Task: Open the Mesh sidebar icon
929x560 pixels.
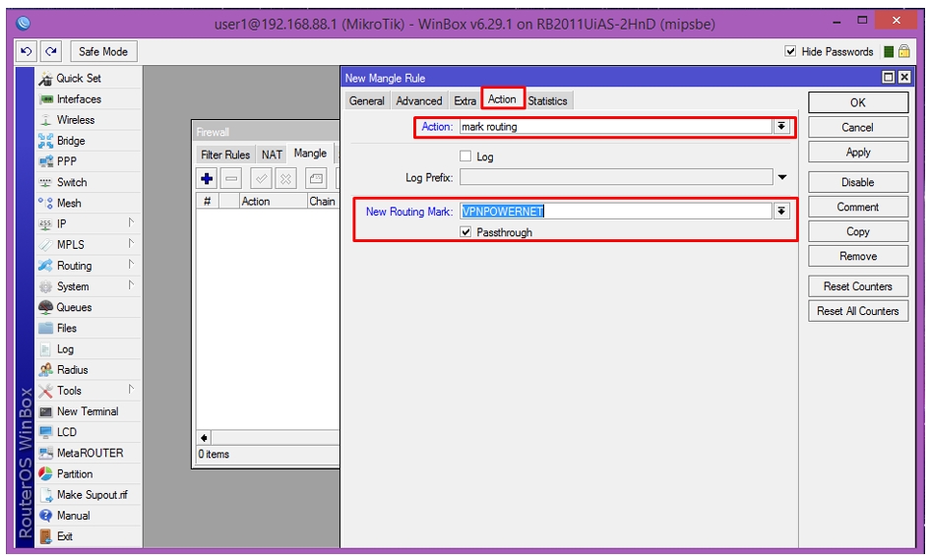Action: coord(45,203)
